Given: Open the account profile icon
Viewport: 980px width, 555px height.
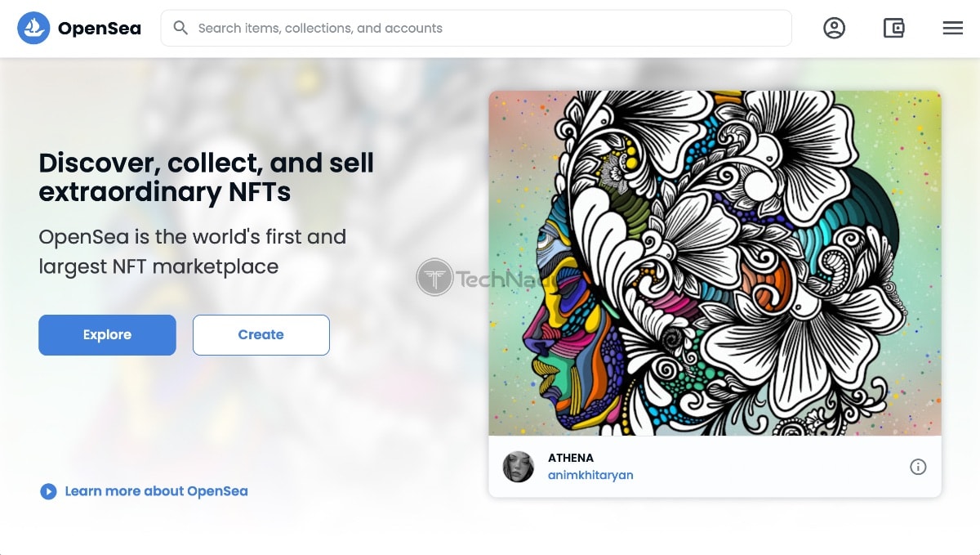Looking at the screenshot, I should 834,29.
